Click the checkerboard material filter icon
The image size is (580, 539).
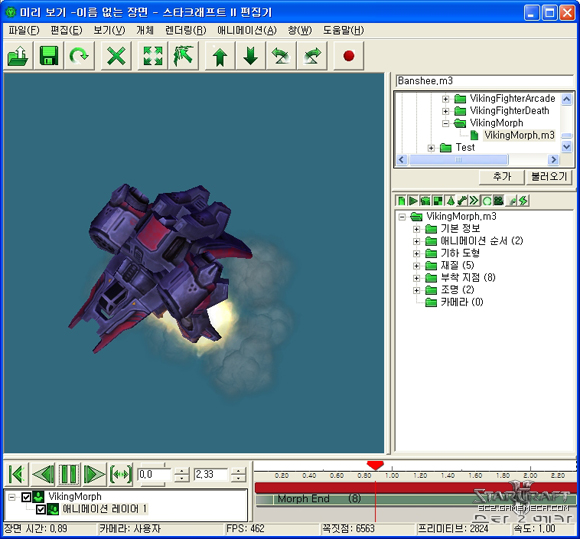point(438,201)
